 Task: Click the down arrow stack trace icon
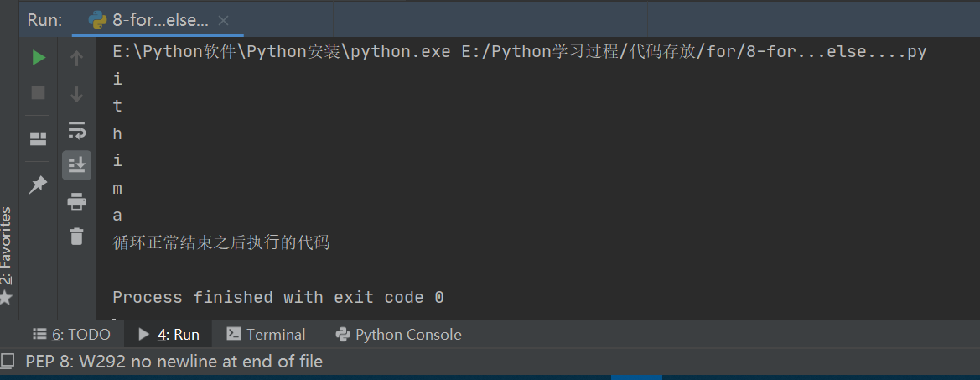point(76,94)
